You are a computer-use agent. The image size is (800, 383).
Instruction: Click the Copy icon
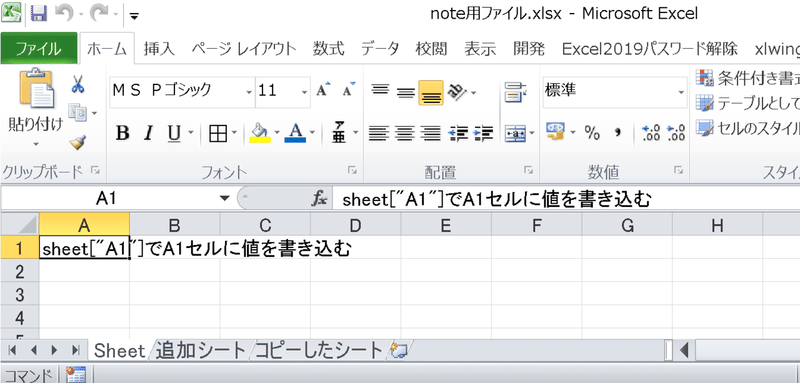(78, 113)
